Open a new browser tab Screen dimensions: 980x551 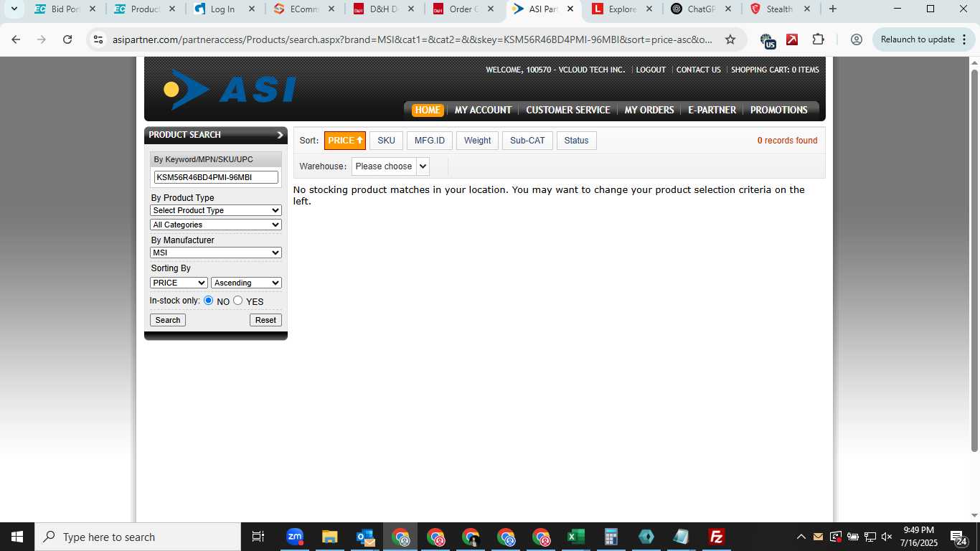click(x=832, y=9)
